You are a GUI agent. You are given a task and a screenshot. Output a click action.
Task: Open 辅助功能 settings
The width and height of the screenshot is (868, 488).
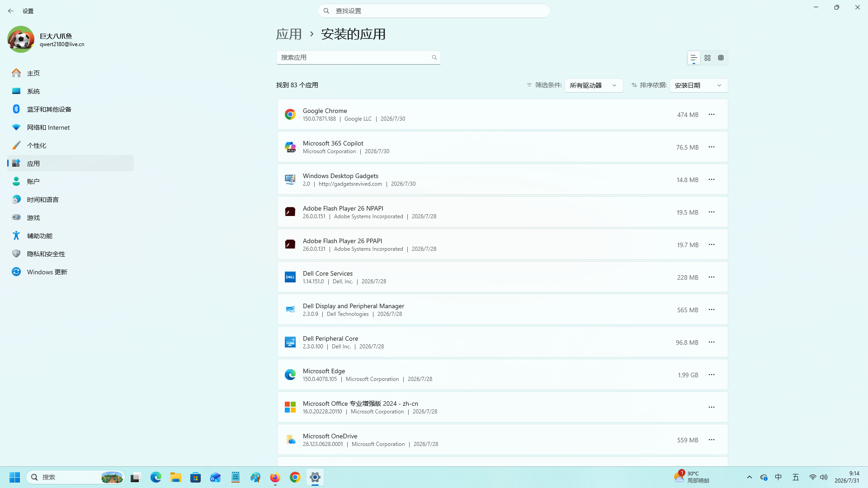(x=71, y=236)
